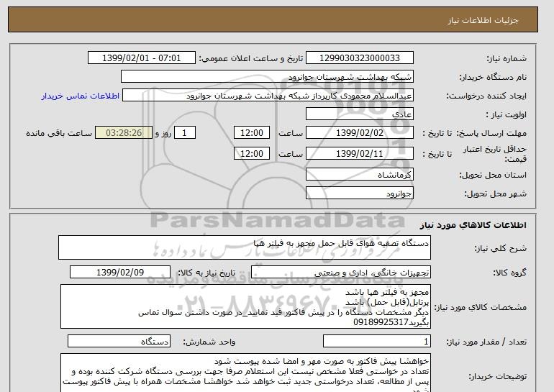The width and height of the screenshot is (554, 392).
Task: Click label اولویت نیاز
Action: (x=507, y=114)
